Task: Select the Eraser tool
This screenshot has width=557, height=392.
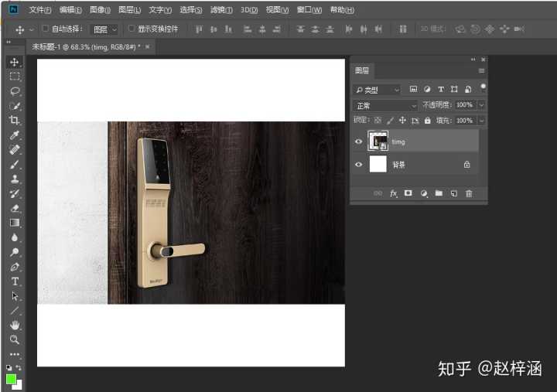Action: (x=14, y=208)
